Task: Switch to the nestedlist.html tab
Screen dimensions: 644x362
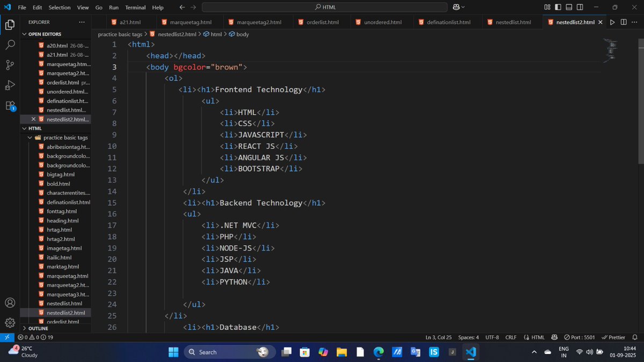Action: coord(513,22)
